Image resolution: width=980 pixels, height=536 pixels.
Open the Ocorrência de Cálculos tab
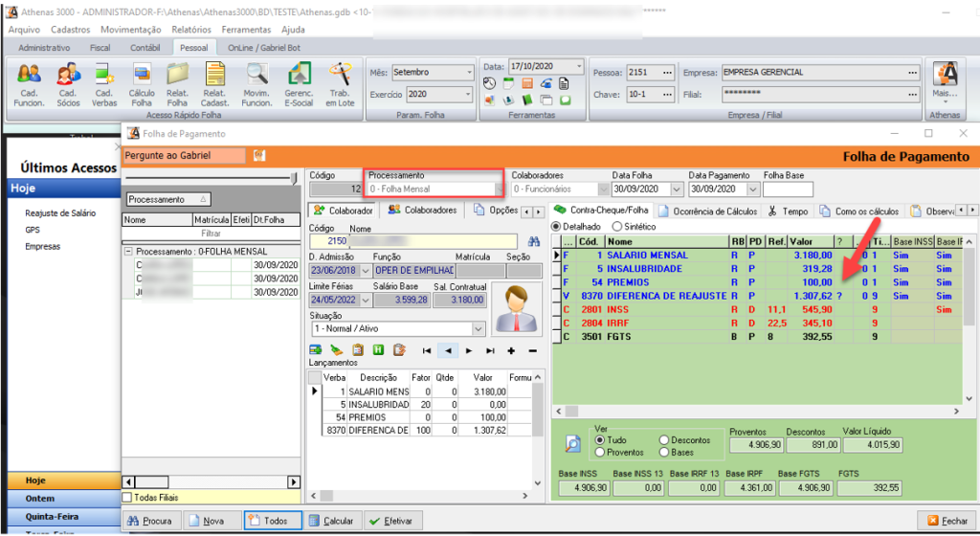(x=707, y=212)
